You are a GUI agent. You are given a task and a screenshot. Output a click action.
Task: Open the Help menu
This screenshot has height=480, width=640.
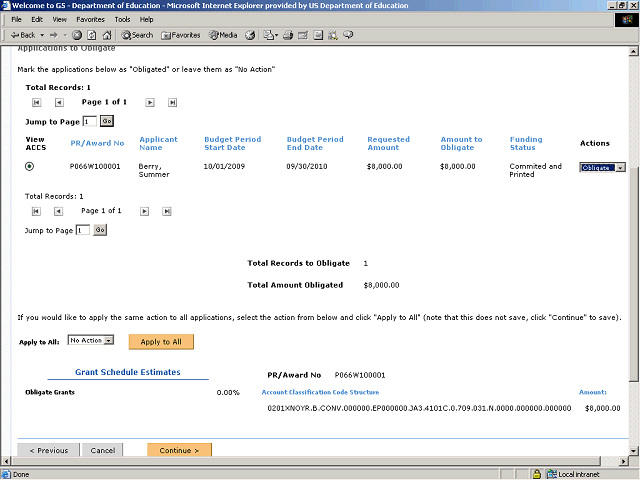tap(146, 19)
